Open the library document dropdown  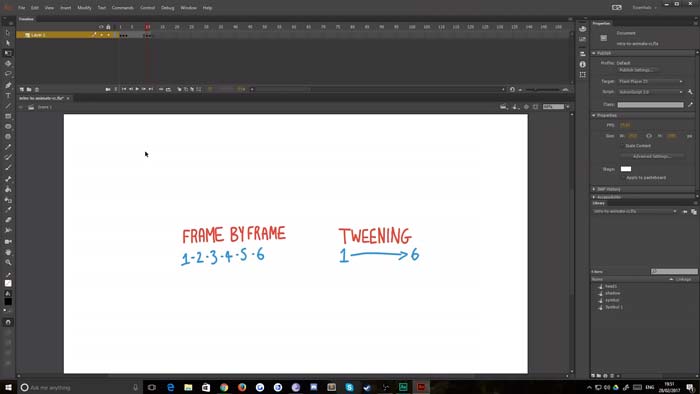pyautogui.click(x=635, y=212)
